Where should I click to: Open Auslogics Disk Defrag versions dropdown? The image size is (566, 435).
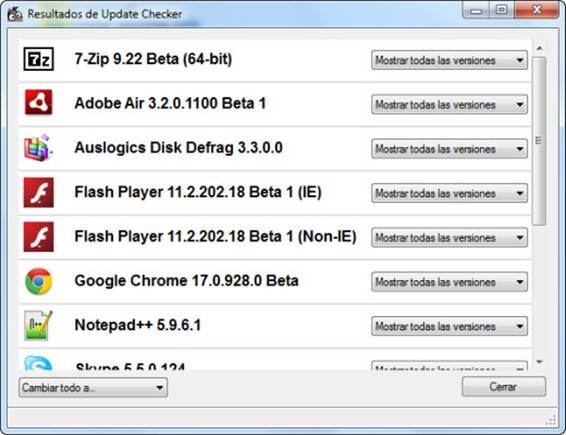pos(449,149)
